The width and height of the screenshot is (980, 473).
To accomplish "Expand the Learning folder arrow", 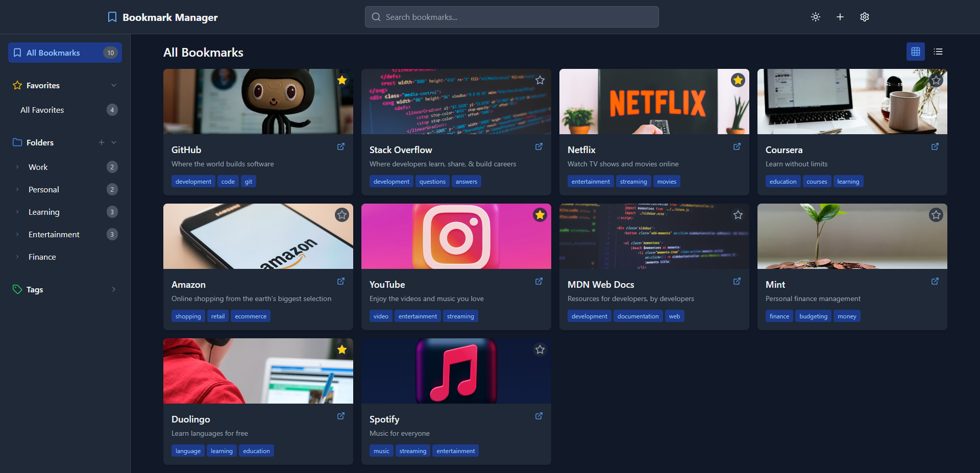I will click(x=17, y=212).
